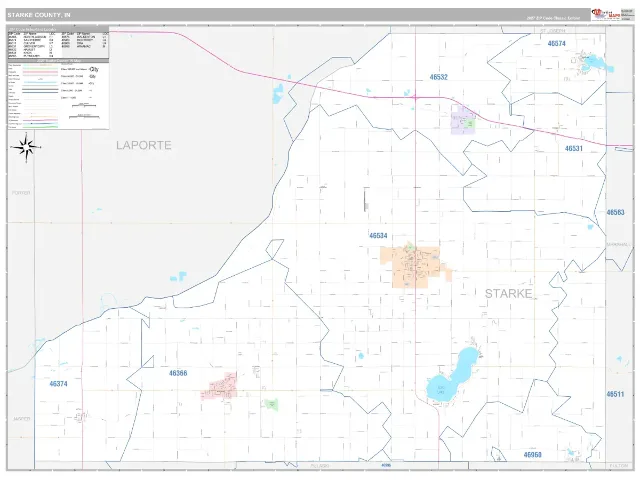
Task: Click the pink town area near 46366
Action: pyautogui.click(x=219, y=386)
